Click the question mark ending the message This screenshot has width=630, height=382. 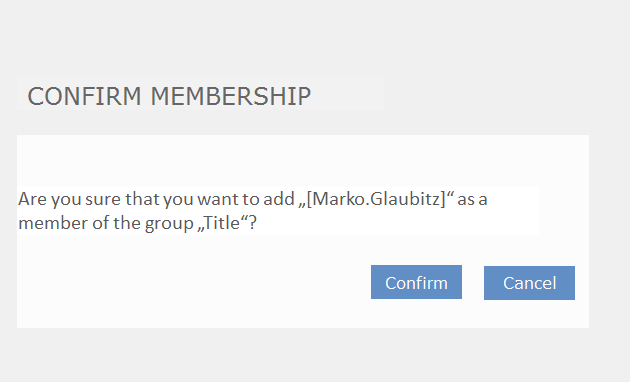(x=252, y=223)
